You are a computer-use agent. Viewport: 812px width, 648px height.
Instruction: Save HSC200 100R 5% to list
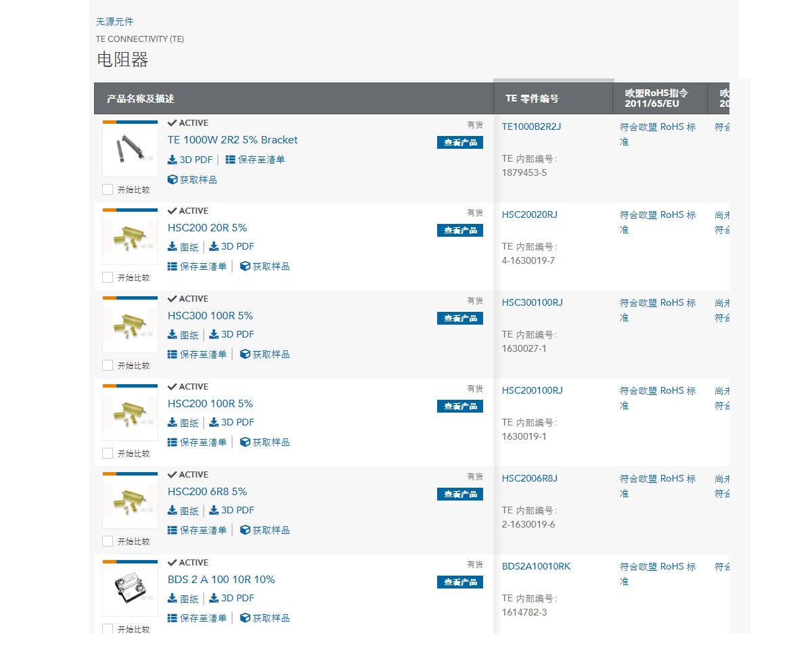click(x=197, y=442)
